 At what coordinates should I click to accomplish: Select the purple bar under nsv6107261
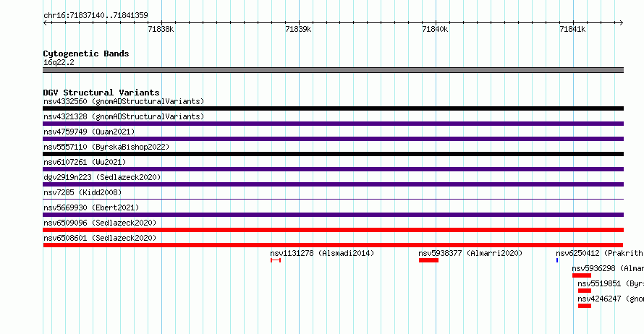[333, 169]
